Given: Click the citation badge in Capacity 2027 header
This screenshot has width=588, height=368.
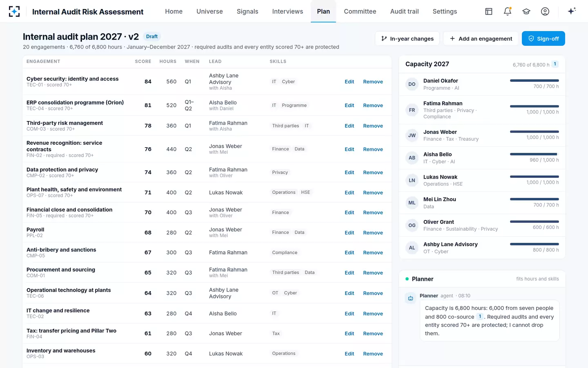Looking at the screenshot, I should [x=555, y=64].
